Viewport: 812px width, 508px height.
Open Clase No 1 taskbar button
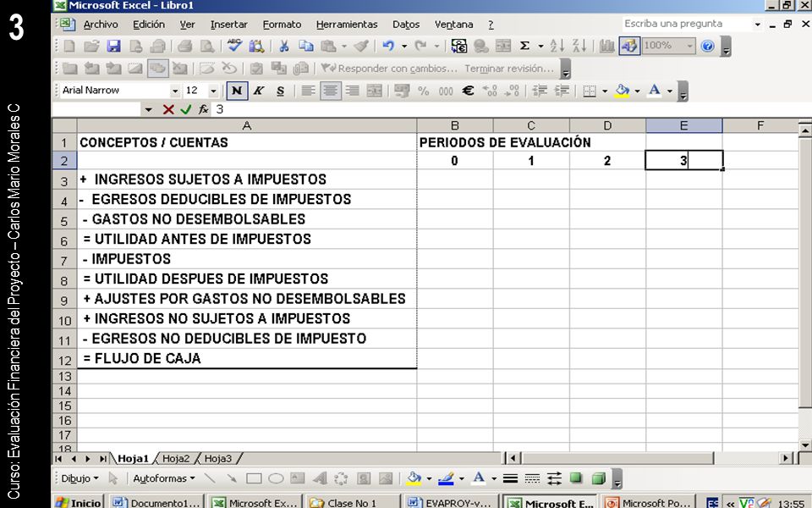(352, 502)
